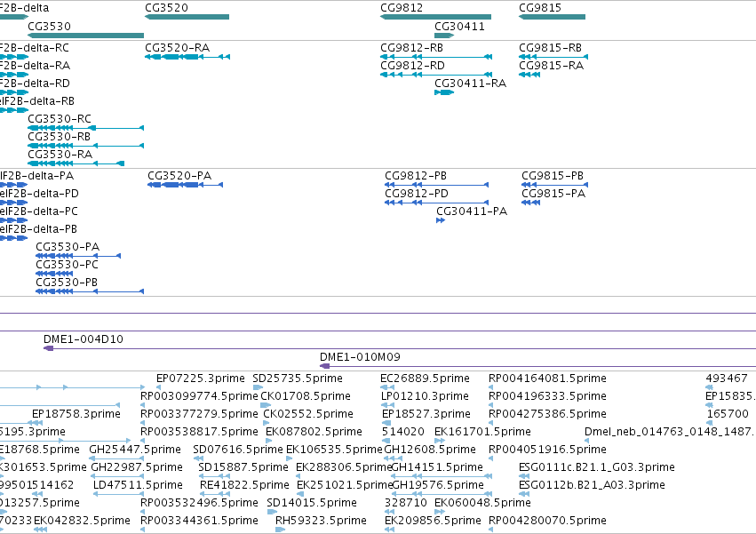This screenshot has width=756, height=534.
Task: Click EST CK02552.5prime
Action: pos(308,414)
